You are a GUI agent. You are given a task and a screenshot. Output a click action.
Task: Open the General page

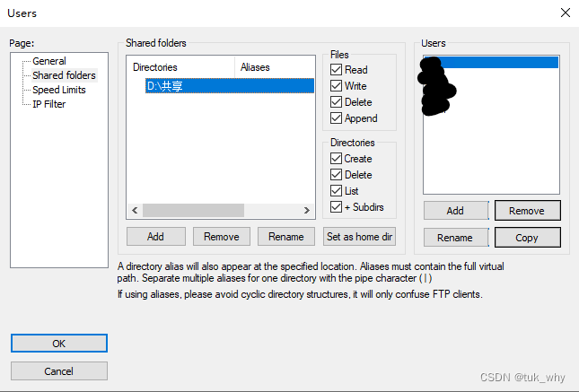click(48, 61)
